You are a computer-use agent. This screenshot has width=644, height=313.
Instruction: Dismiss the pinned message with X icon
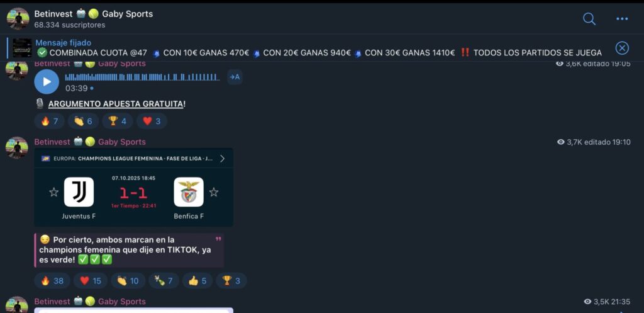pos(622,48)
